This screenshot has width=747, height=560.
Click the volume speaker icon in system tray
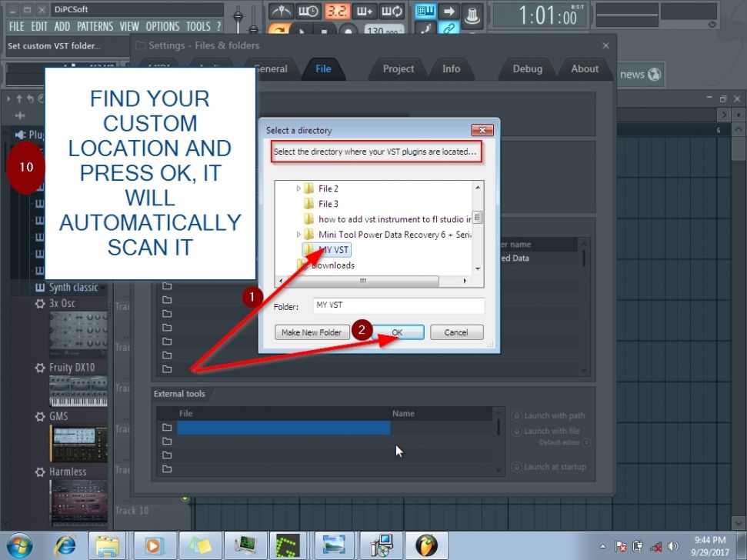[673, 546]
